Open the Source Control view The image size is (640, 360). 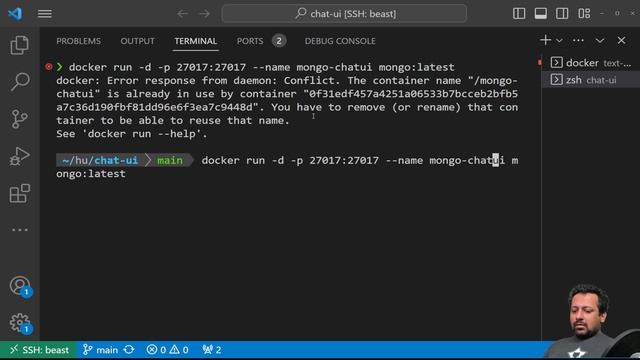pos(20,119)
